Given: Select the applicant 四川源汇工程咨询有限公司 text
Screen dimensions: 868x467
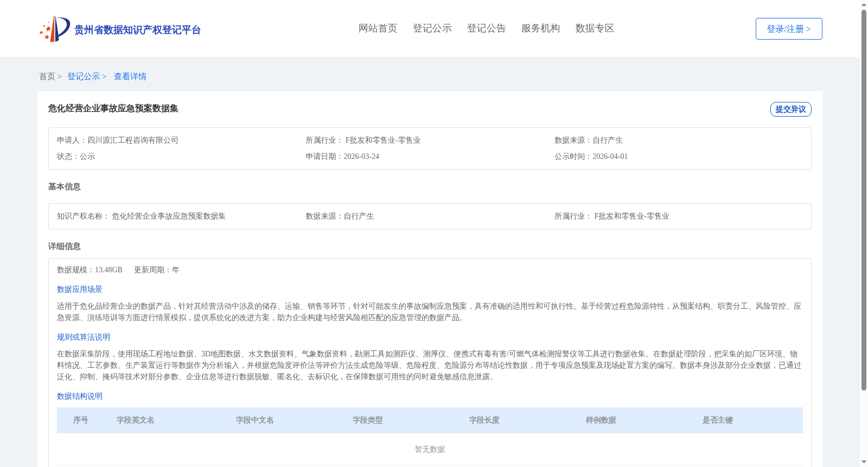Looking at the screenshot, I should (133, 140).
